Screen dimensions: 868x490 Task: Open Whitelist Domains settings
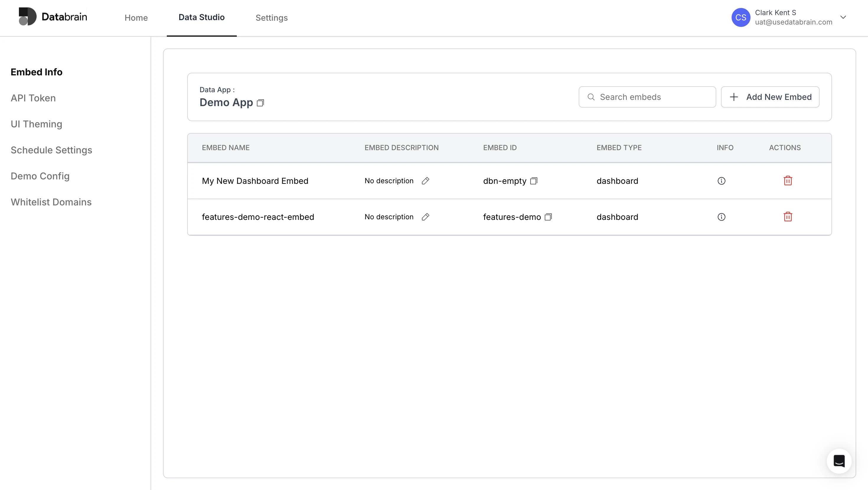tap(51, 202)
